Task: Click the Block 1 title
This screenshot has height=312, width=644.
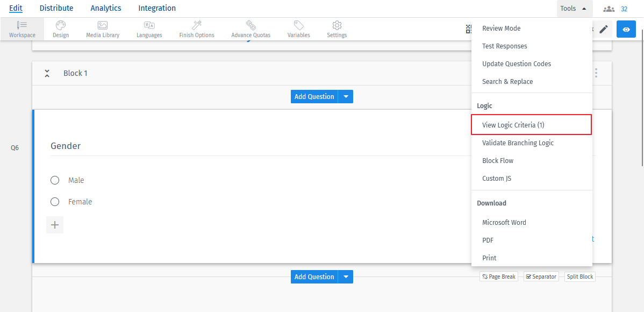Action: tap(75, 73)
